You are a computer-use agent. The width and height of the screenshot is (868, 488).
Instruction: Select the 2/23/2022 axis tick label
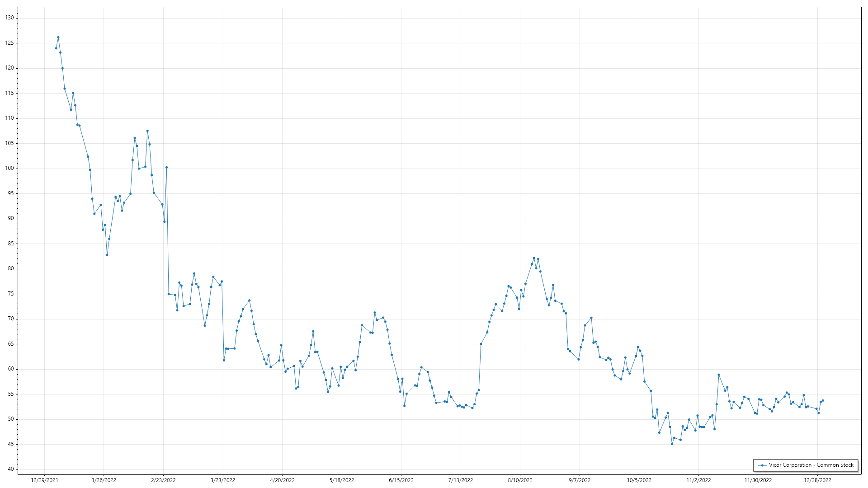point(163,480)
